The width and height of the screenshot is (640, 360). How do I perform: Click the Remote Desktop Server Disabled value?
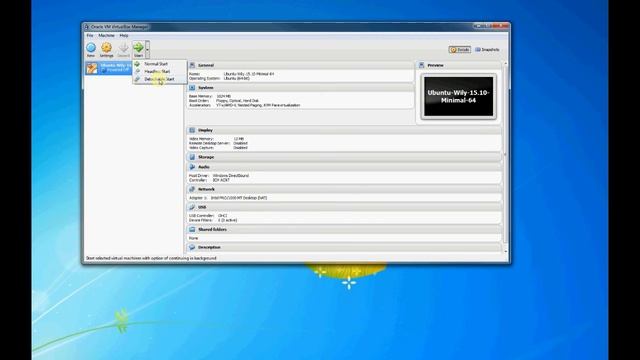point(240,143)
